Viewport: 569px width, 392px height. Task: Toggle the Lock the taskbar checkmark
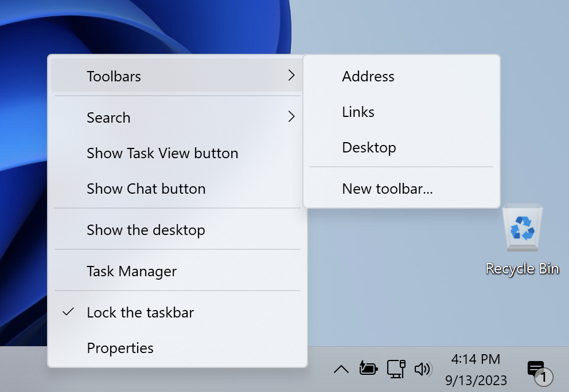click(x=68, y=312)
